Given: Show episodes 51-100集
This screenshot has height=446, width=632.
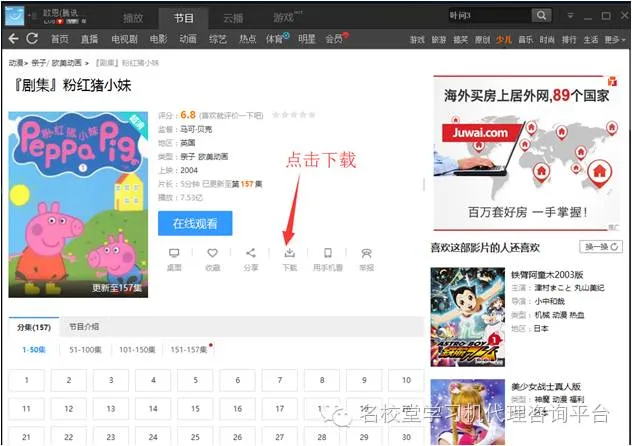Looking at the screenshot, I should 85,350.
